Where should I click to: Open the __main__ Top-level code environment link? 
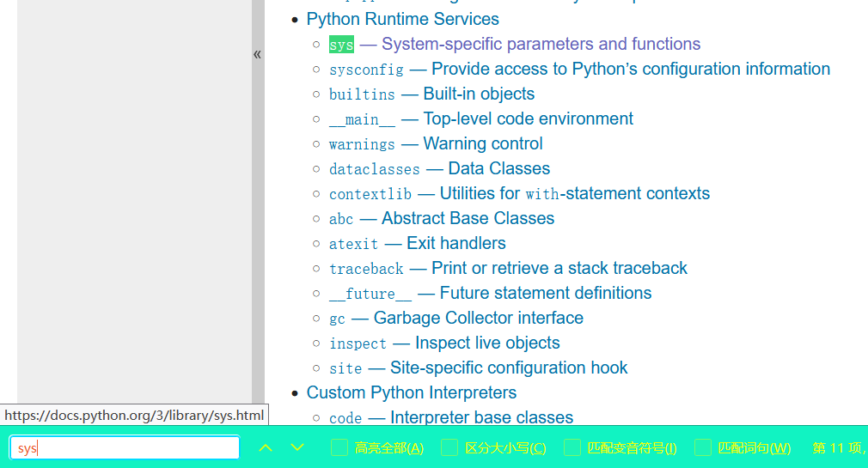[x=481, y=119]
